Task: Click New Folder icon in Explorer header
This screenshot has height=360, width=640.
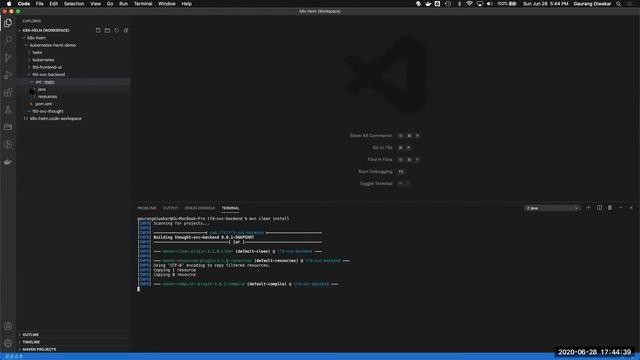Action: pyautogui.click(x=107, y=30)
